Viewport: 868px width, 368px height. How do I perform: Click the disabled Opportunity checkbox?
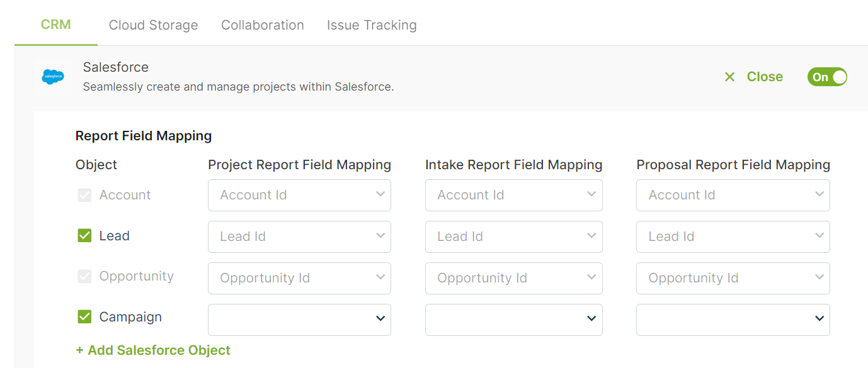point(84,276)
